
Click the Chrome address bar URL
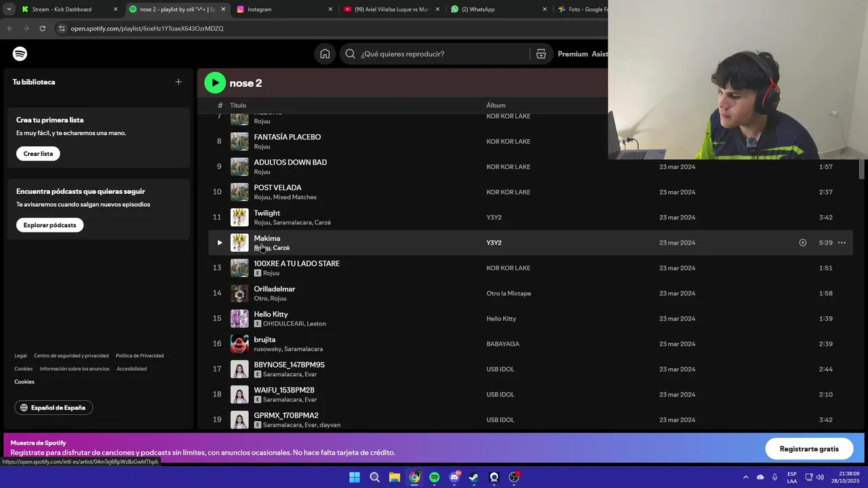(147, 28)
